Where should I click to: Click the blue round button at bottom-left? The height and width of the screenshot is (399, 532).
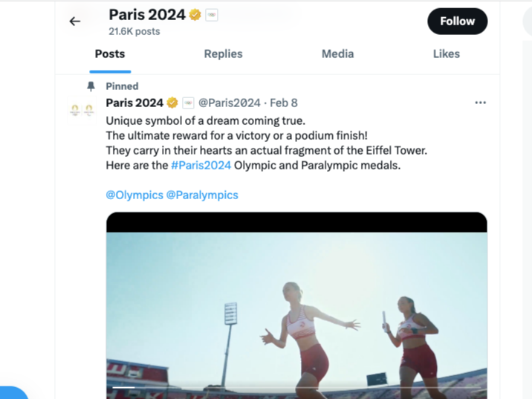(10, 394)
